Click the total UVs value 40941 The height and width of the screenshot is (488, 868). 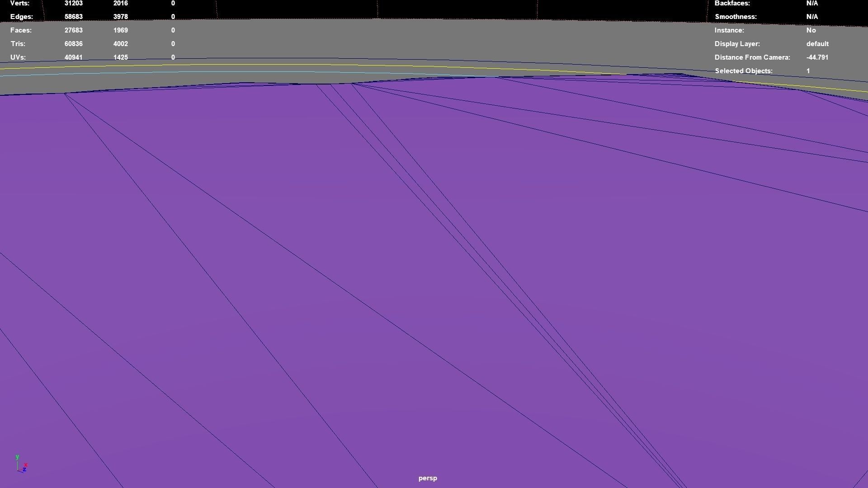73,57
